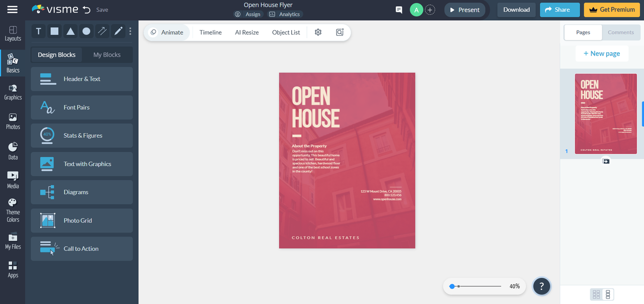Open the My Files panel
The image size is (644, 304).
13,241
